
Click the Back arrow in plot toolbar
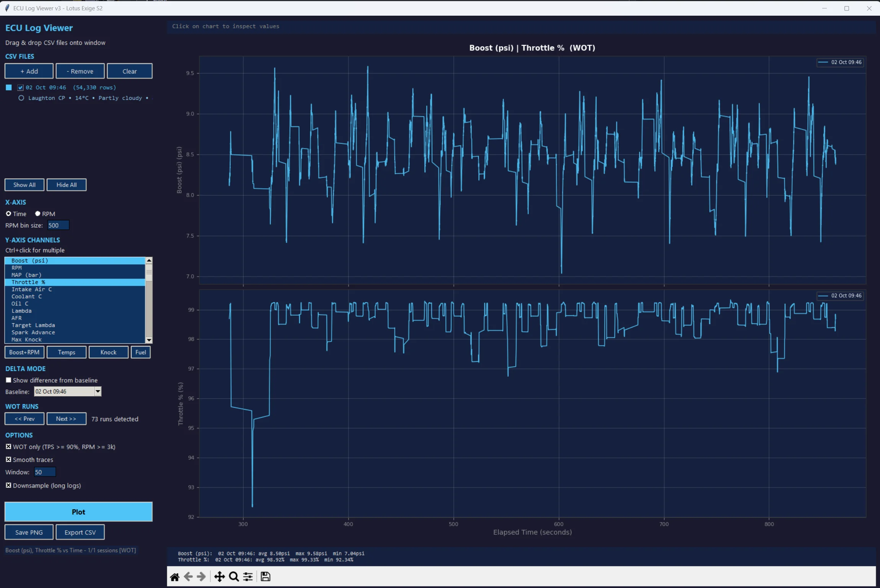[188, 577]
